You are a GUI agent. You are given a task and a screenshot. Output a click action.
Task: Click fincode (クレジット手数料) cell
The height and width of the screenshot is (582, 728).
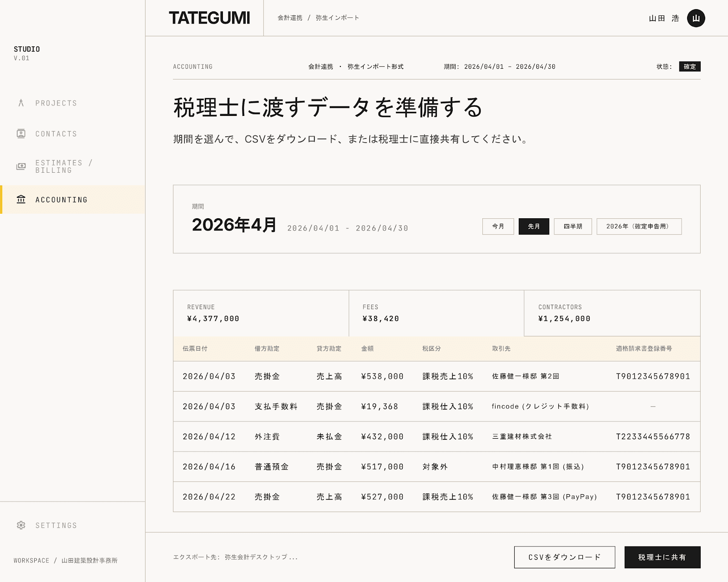coord(541,406)
